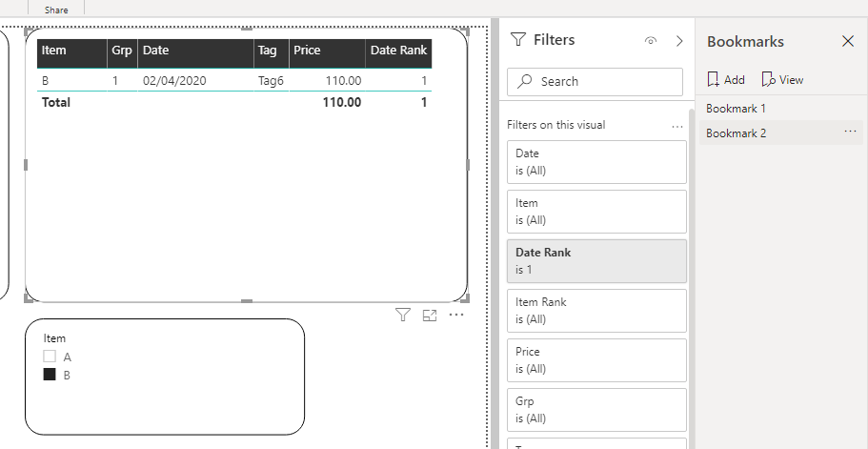Expand the Item Rank filter card
Screen dimensions: 868x449
tap(596, 311)
